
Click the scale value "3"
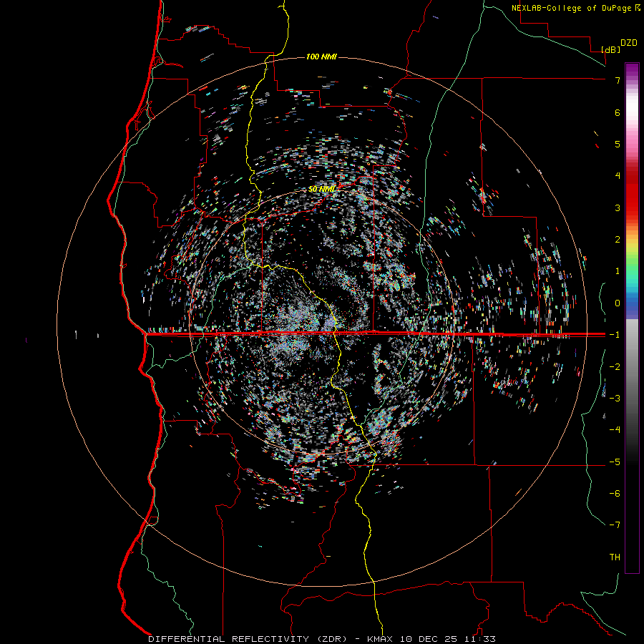click(x=618, y=208)
